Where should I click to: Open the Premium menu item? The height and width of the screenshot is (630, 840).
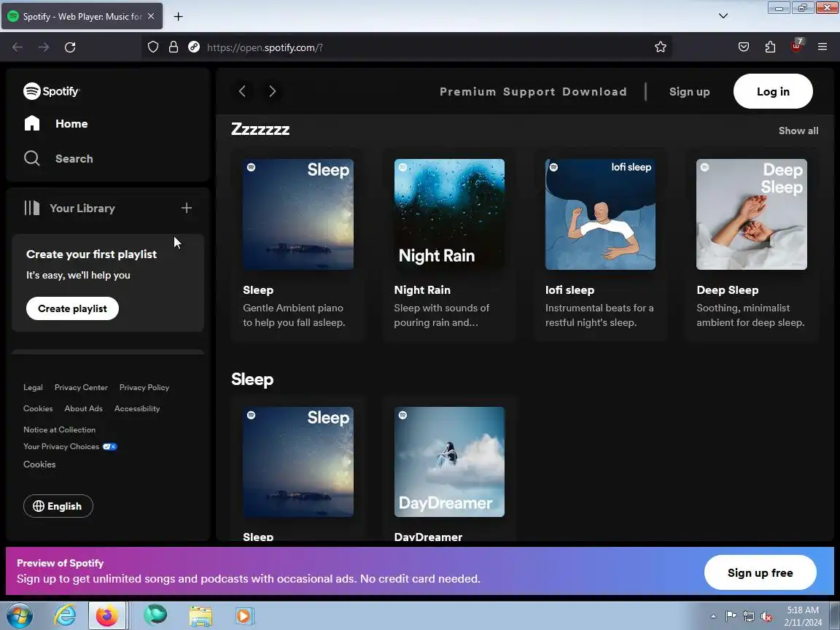click(x=467, y=92)
